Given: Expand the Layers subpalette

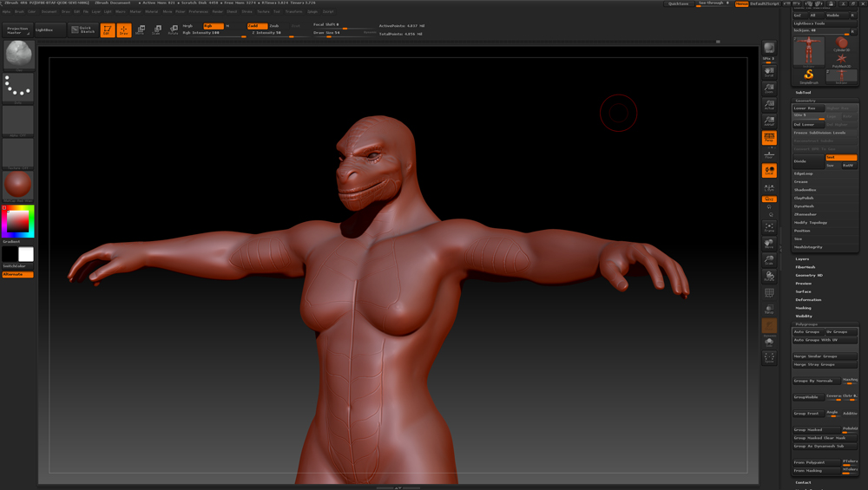Looking at the screenshot, I should coord(802,258).
